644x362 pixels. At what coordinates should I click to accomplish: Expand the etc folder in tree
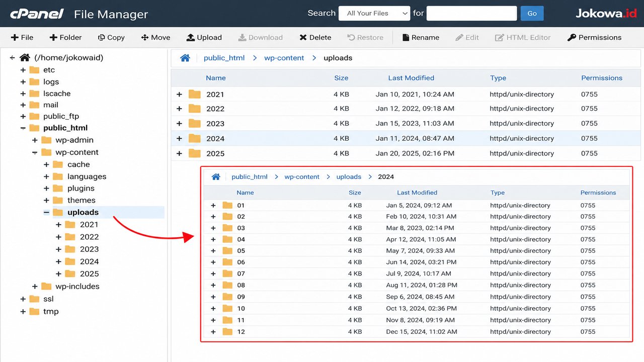pyautogui.click(x=23, y=70)
